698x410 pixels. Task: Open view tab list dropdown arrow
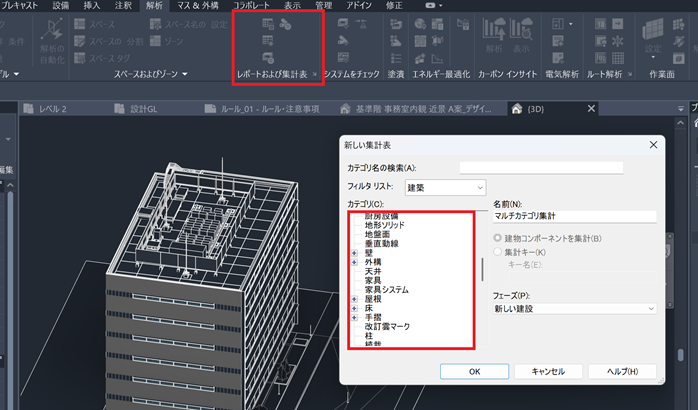pyautogui.click(x=680, y=109)
